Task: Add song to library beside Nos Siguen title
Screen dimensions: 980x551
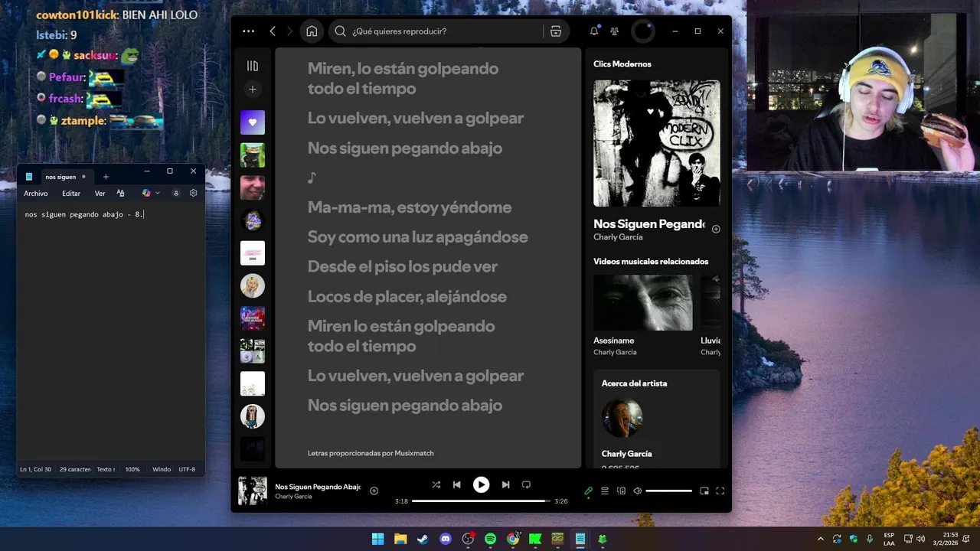Action: pyautogui.click(x=716, y=229)
